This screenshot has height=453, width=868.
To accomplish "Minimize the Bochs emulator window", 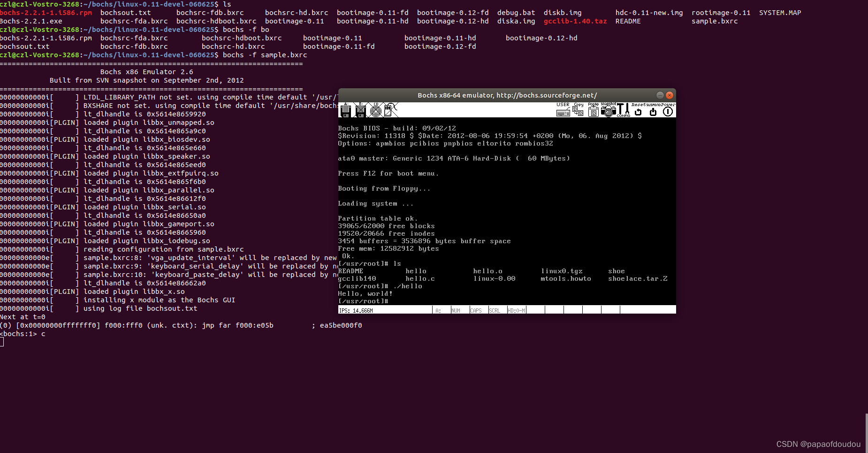I will tap(660, 95).
